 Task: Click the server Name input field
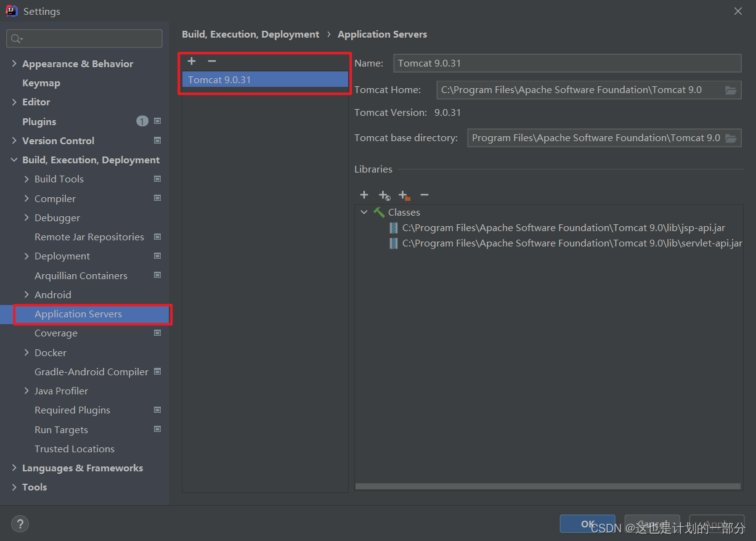(567, 63)
